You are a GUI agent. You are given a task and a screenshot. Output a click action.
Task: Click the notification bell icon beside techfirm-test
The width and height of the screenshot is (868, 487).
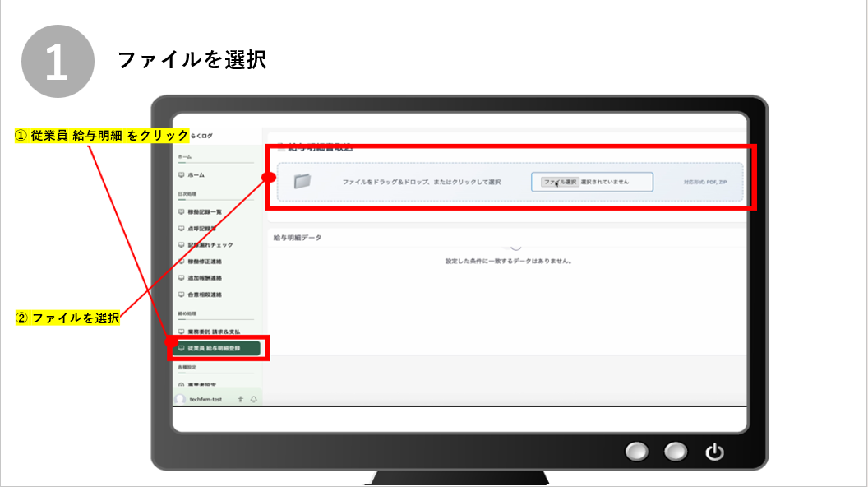pos(253,399)
